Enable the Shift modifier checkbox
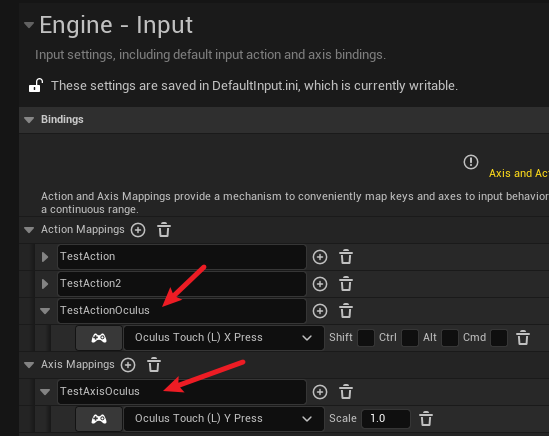The height and width of the screenshot is (436, 549). pyautogui.click(x=366, y=338)
